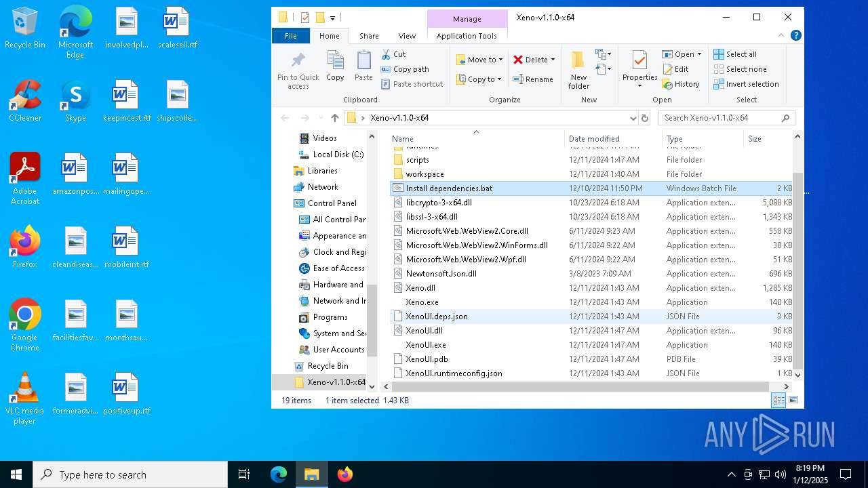The width and height of the screenshot is (868, 488).
Task: Refresh the Xeno-v1.1.0-x64 folder view
Action: pos(645,118)
